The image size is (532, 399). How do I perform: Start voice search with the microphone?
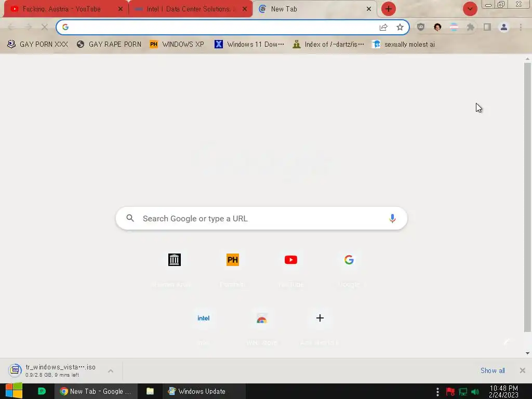[392, 219]
